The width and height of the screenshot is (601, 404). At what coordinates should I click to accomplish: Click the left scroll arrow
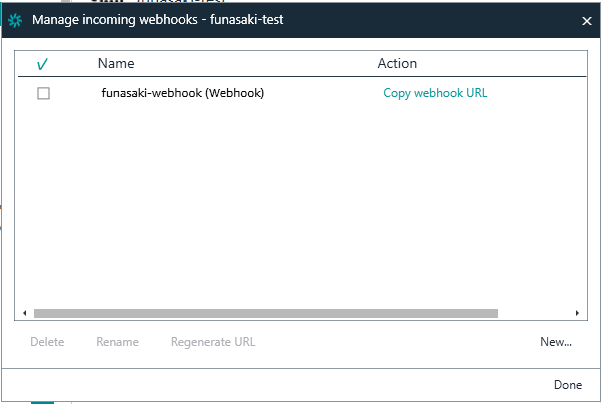click(25, 313)
